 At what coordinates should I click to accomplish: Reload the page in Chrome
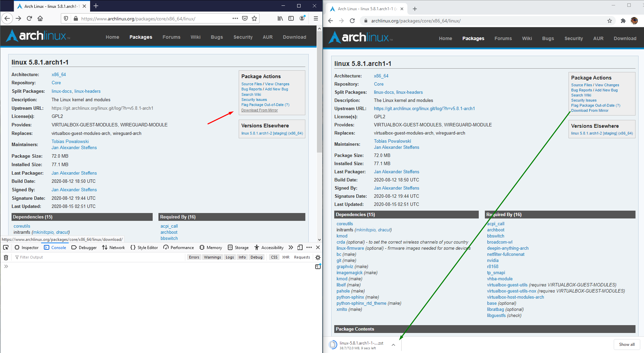[x=352, y=21]
